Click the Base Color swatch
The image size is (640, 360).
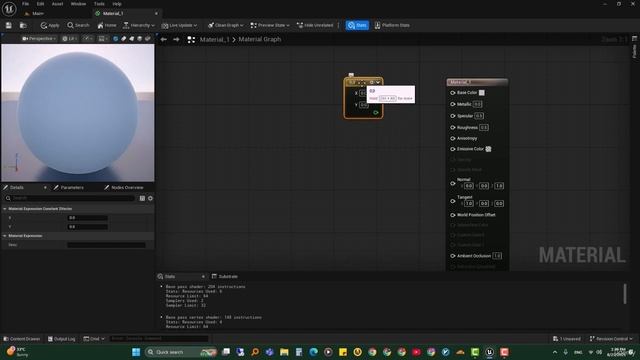[482, 93]
